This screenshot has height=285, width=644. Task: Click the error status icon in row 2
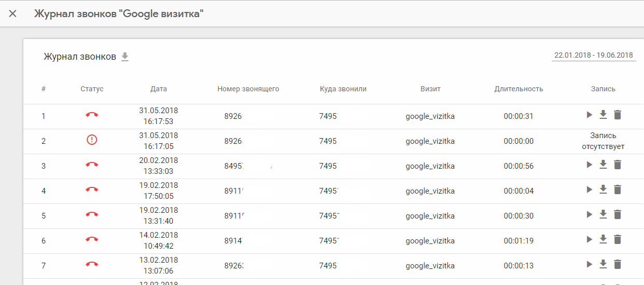coord(92,140)
